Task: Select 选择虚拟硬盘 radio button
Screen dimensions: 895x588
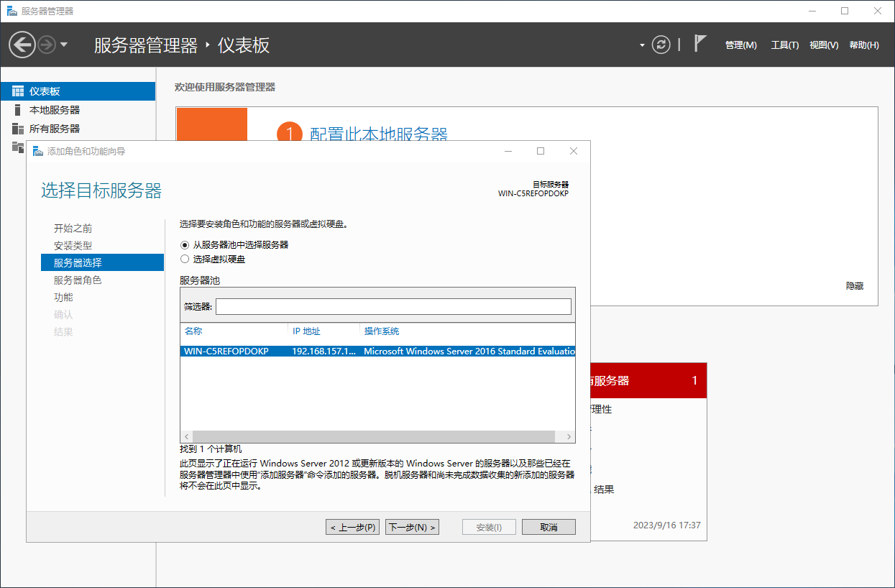Action: [x=185, y=259]
